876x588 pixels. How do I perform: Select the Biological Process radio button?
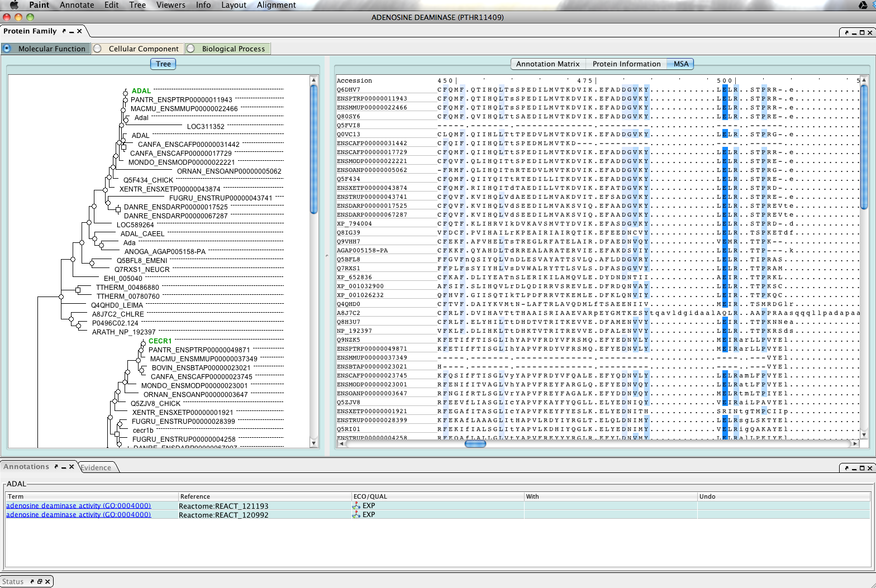tap(191, 49)
